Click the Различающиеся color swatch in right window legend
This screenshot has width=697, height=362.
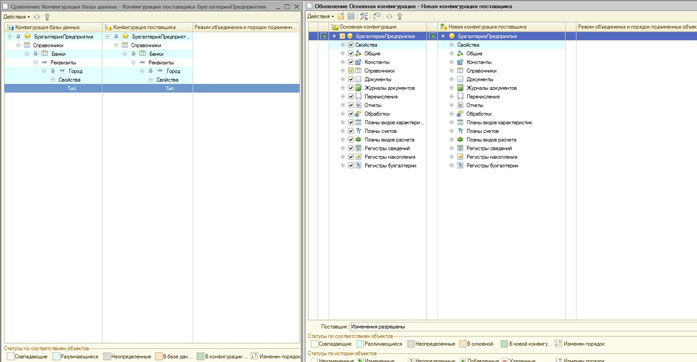360,344
